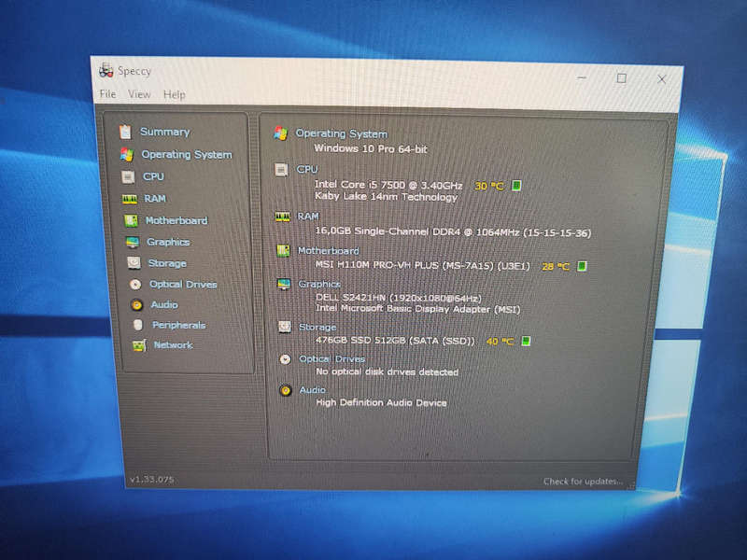Image resolution: width=747 pixels, height=560 pixels.
Task: Click 'DELL S2421HN' monitor text
Action: (399, 298)
